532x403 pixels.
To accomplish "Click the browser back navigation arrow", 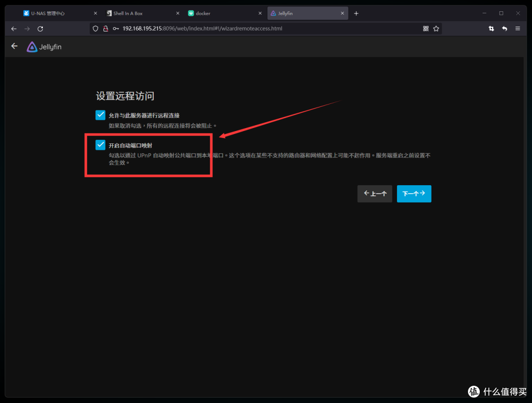I will pyautogui.click(x=13, y=29).
